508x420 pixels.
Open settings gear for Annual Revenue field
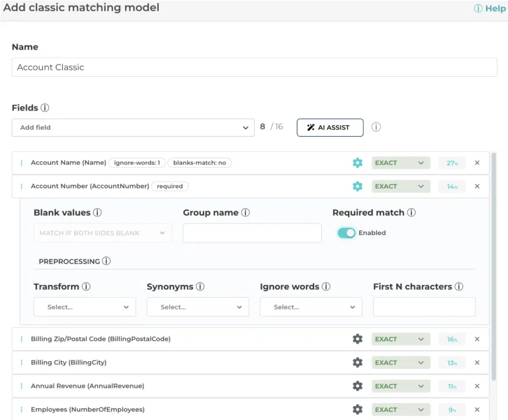(x=357, y=386)
